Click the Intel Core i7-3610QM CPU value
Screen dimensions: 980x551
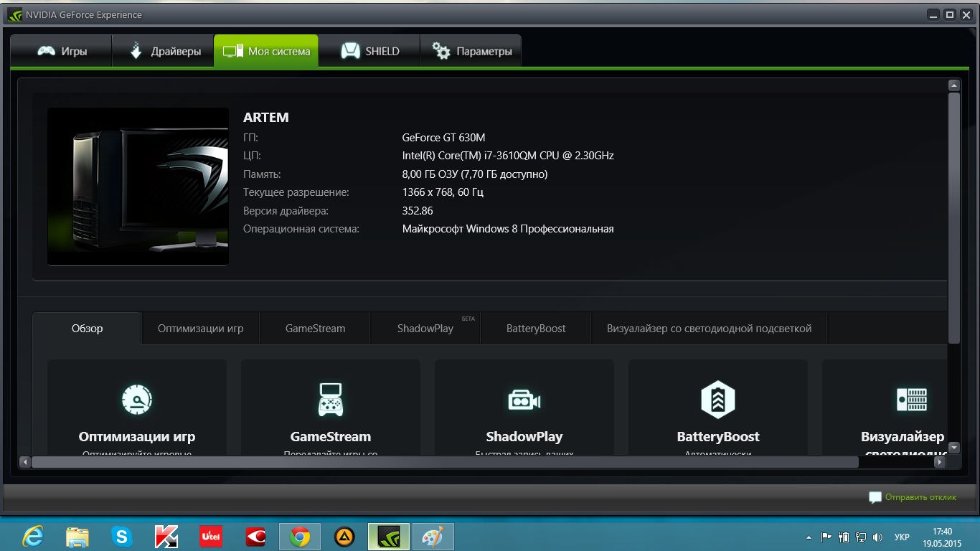[508, 156]
